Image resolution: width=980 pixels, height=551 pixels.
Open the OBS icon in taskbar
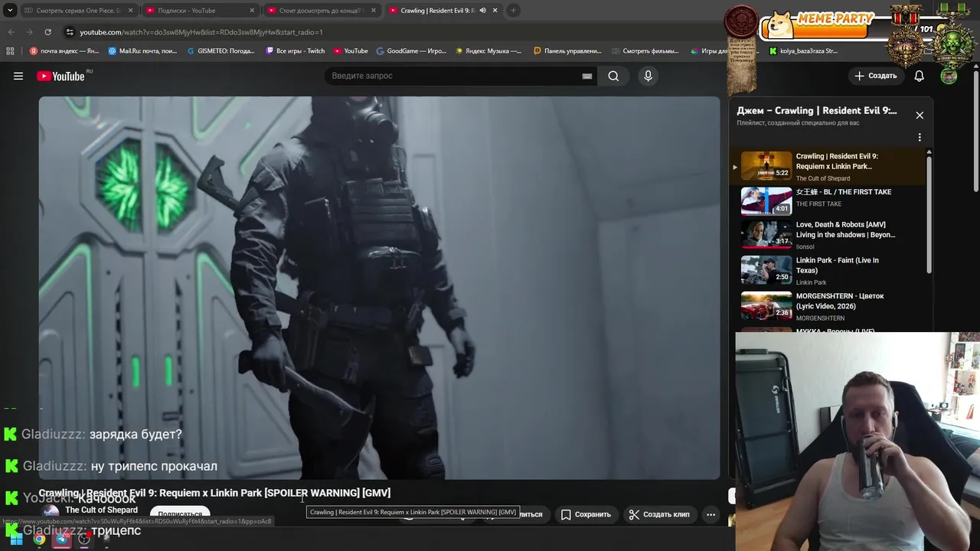coord(84,539)
